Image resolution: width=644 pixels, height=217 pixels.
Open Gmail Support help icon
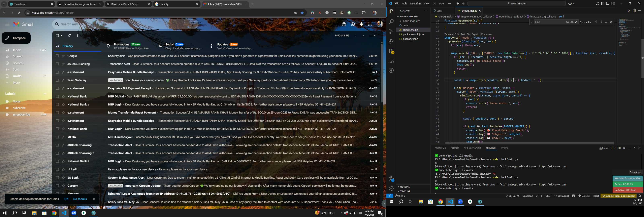tap(344, 24)
